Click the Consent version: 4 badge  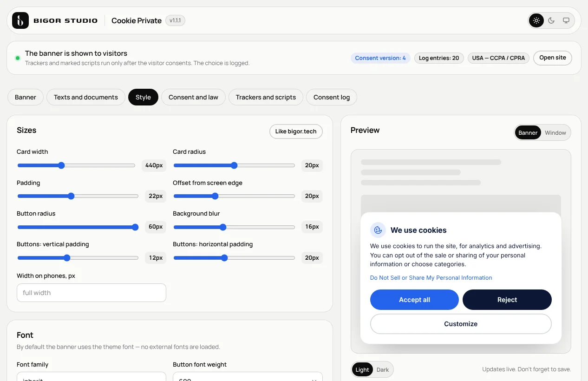380,58
